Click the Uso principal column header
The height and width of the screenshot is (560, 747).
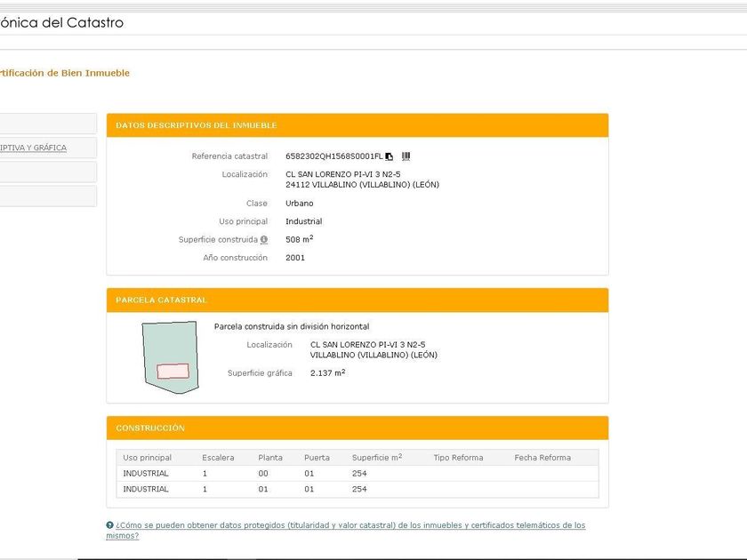[148, 458]
